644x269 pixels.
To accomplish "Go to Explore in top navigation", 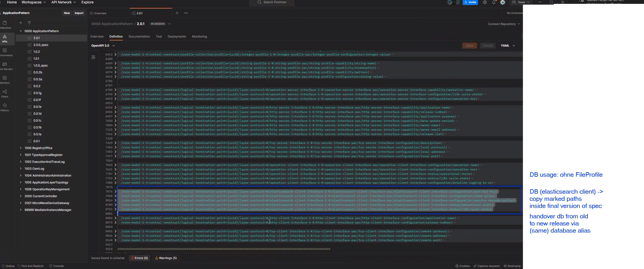I will (x=87, y=2).
